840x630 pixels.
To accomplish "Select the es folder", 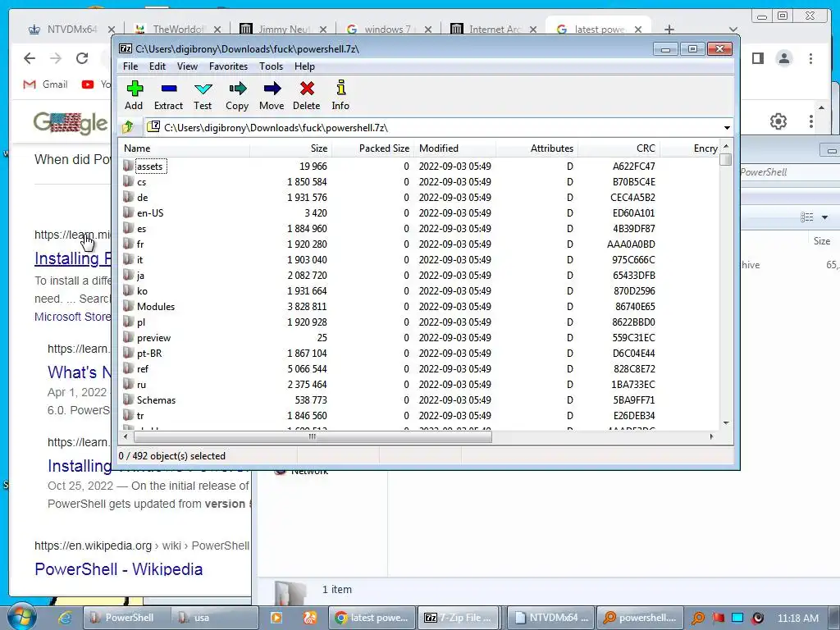I will pyautogui.click(x=141, y=229).
